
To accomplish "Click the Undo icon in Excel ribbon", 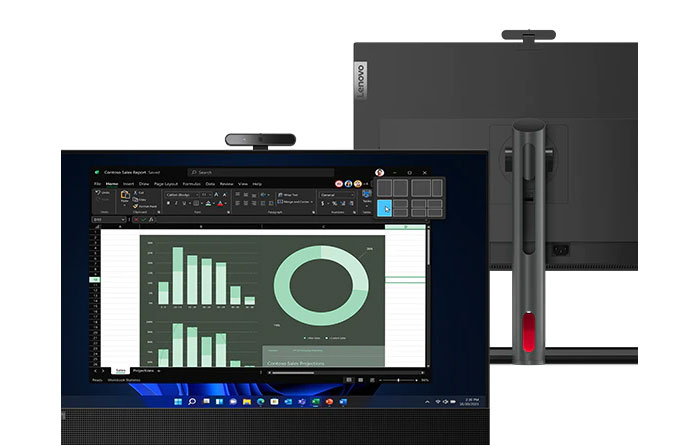I will coord(98,192).
